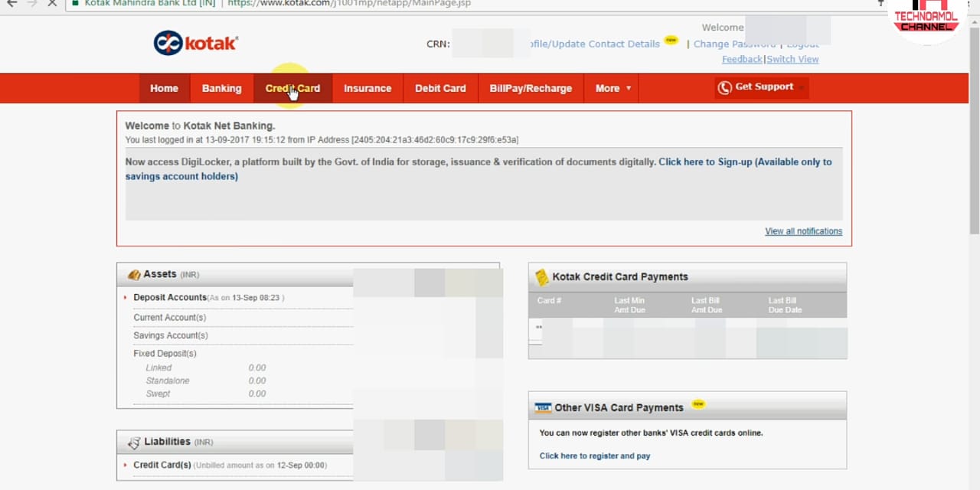Image resolution: width=980 pixels, height=490 pixels.
Task: Click the Linked fixed deposit entry
Action: (x=158, y=367)
